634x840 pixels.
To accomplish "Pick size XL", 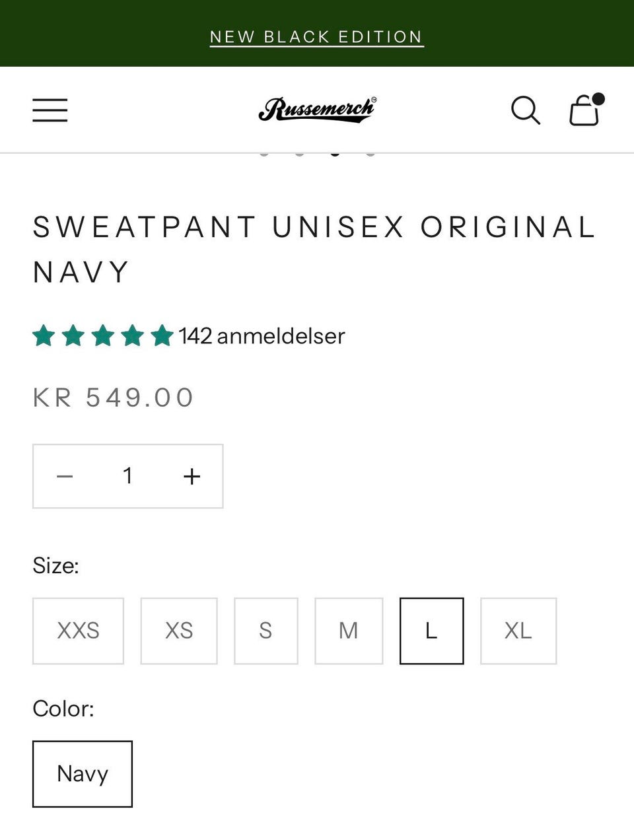I will click(x=518, y=631).
